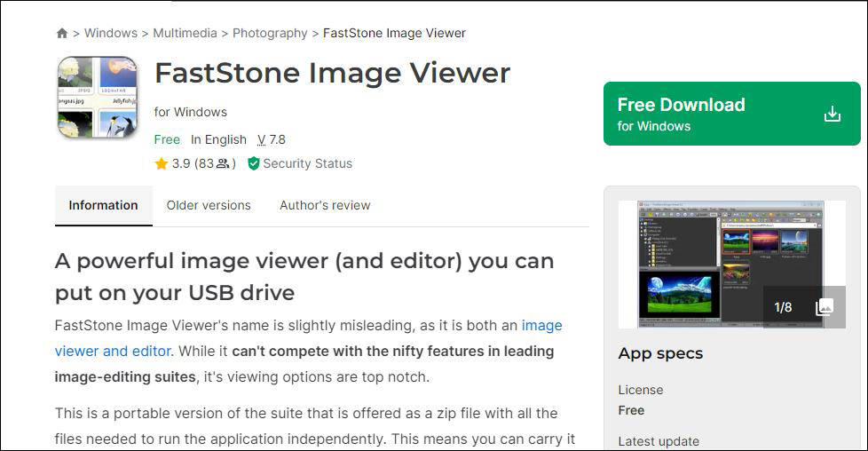Click the powerful image viewer headline
Screen dimensions: 868x451
point(304,276)
